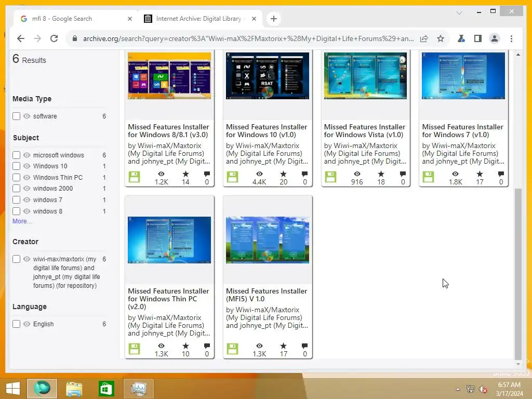Reload the archive.org page
The width and height of the screenshot is (532, 399).
54,38
